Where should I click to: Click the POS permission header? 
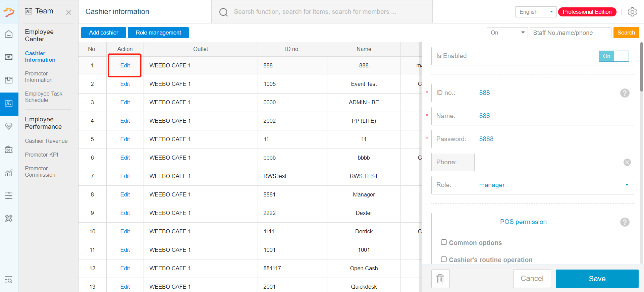coord(523,222)
